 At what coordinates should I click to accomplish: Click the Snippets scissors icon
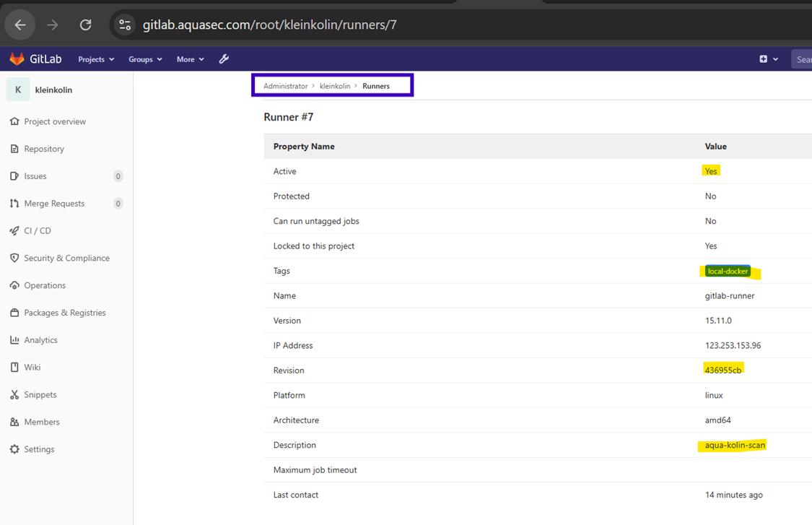pos(14,394)
